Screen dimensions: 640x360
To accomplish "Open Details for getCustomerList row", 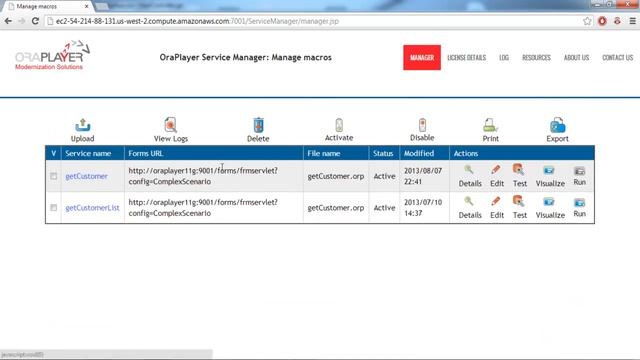I will pyautogui.click(x=470, y=207).
